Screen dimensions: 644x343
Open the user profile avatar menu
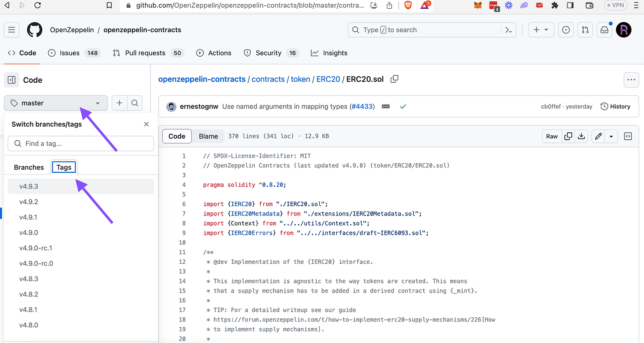tap(624, 30)
